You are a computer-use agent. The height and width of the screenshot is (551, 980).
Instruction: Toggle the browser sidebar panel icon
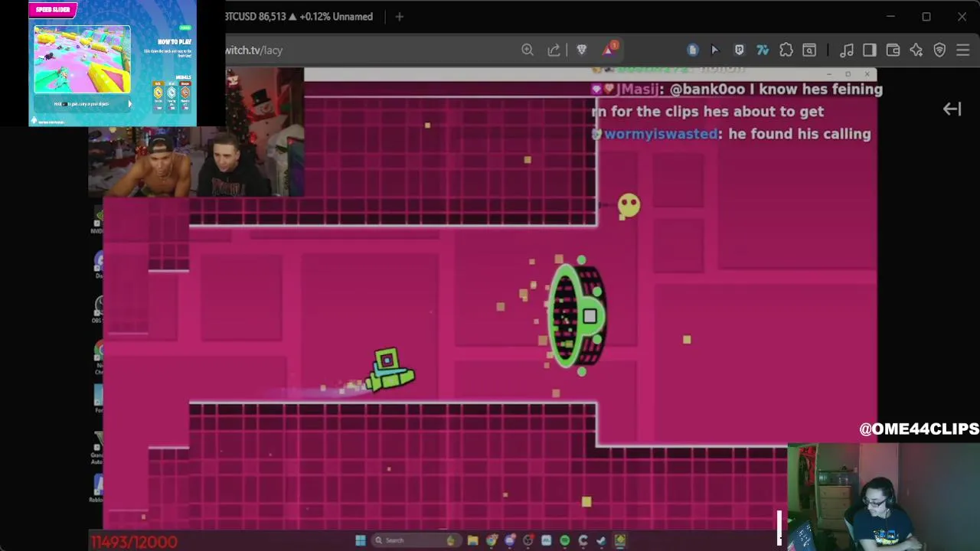pyautogui.click(x=870, y=50)
